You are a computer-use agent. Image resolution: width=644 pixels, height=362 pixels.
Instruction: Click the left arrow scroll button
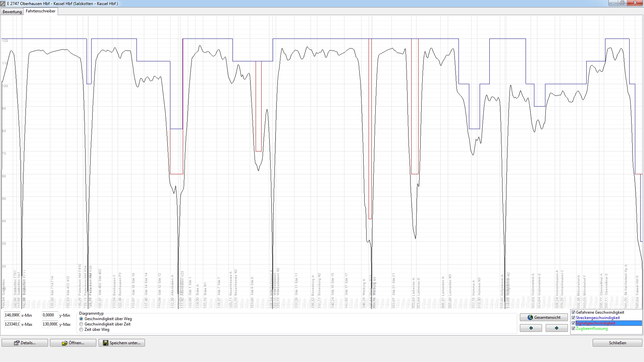click(x=531, y=328)
